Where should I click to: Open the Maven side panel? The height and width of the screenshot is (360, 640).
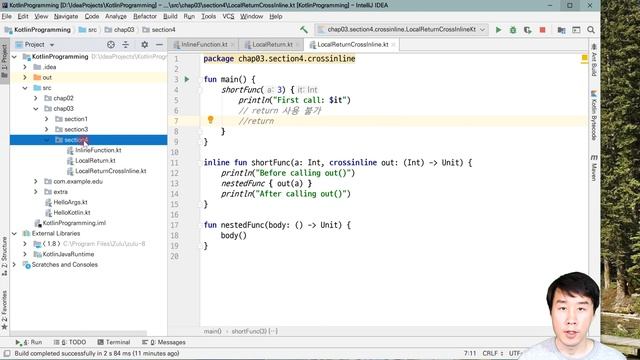594,168
